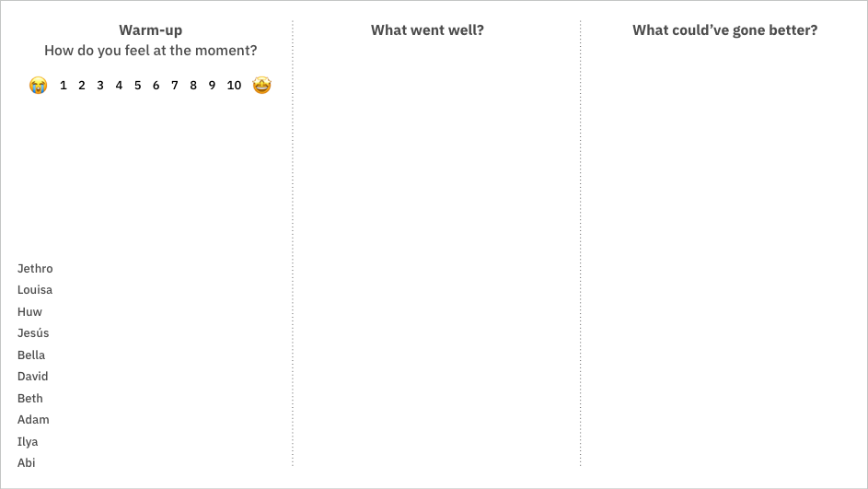Click the name Bella
Screen dimensions: 868x489
tap(31, 355)
